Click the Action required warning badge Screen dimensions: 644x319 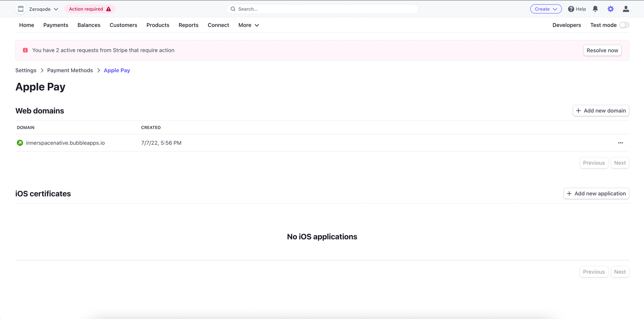(90, 9)
